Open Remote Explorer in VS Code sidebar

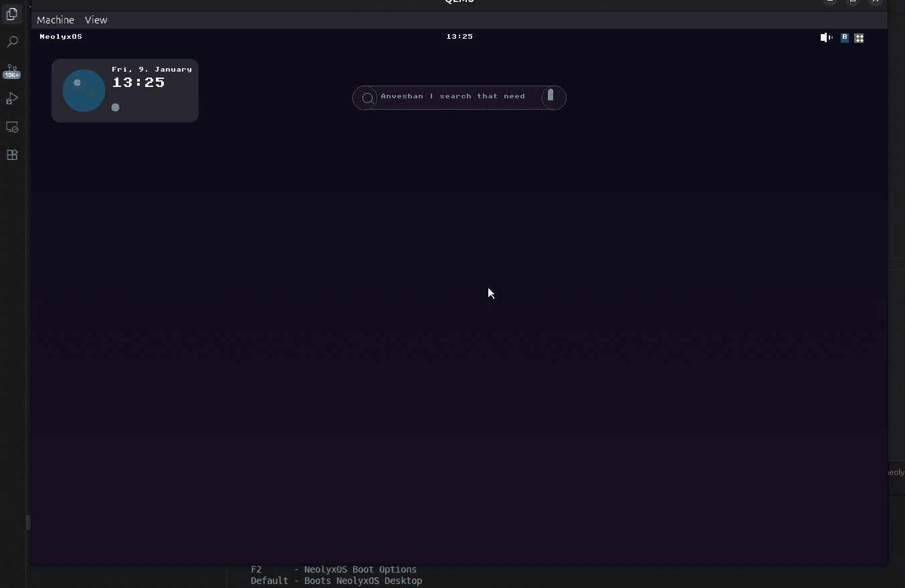[12, 127]
